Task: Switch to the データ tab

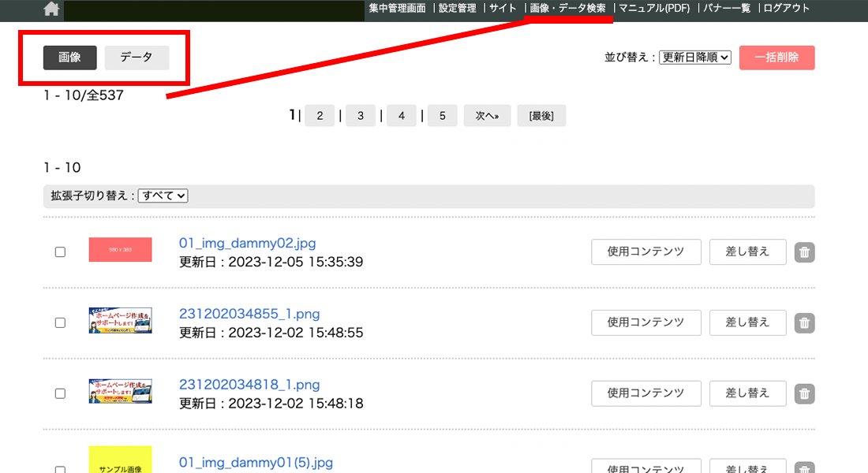Action: [137, 58]
